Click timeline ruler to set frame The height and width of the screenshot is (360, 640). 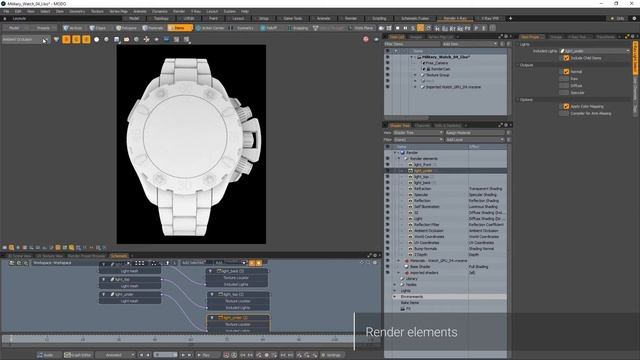point(178,339)
